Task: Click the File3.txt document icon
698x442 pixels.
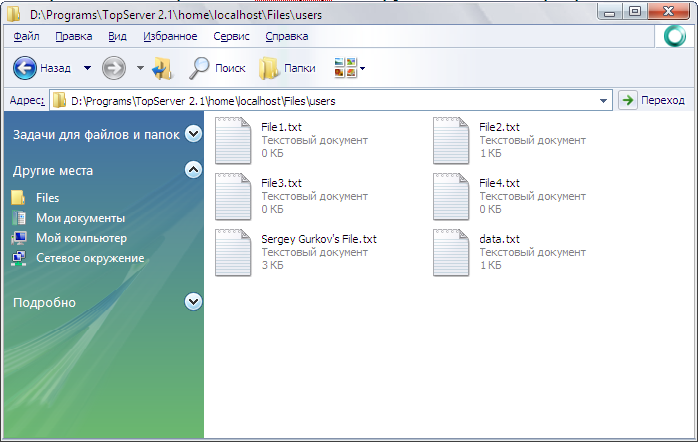Action: tap(233, 197)
